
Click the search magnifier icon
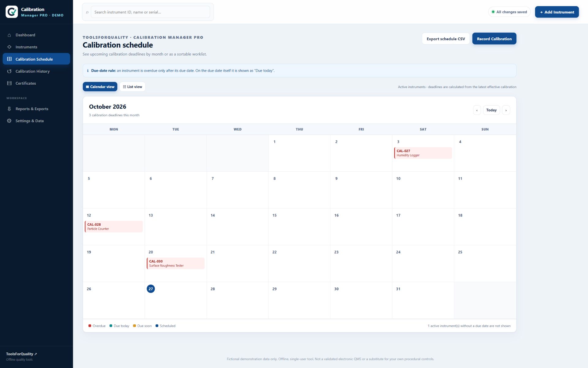point(87,12)
